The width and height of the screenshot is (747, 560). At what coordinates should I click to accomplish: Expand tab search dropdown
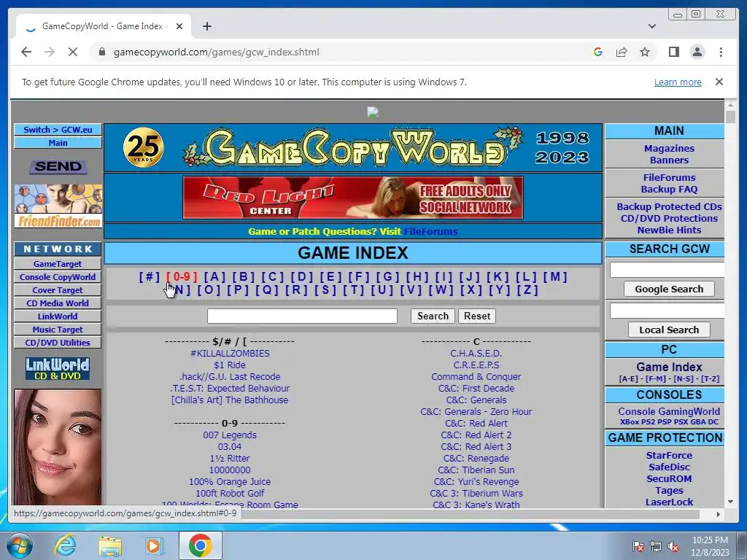point(651,26)
